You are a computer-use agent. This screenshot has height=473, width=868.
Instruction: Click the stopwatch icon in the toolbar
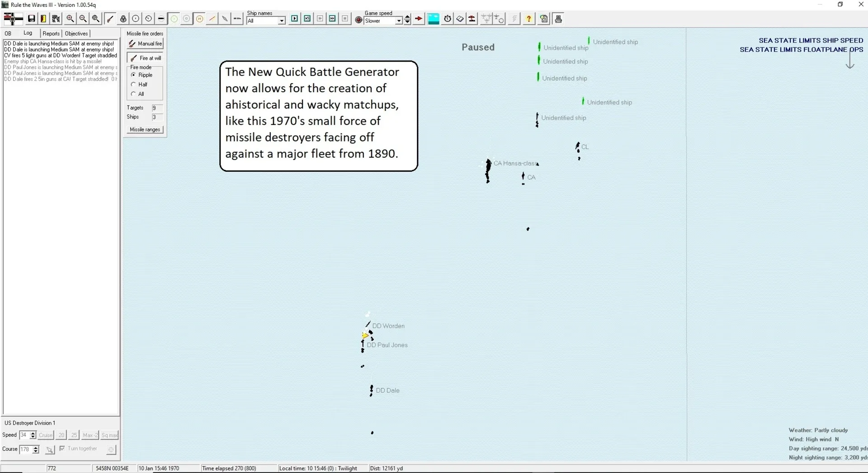[447, 19]
